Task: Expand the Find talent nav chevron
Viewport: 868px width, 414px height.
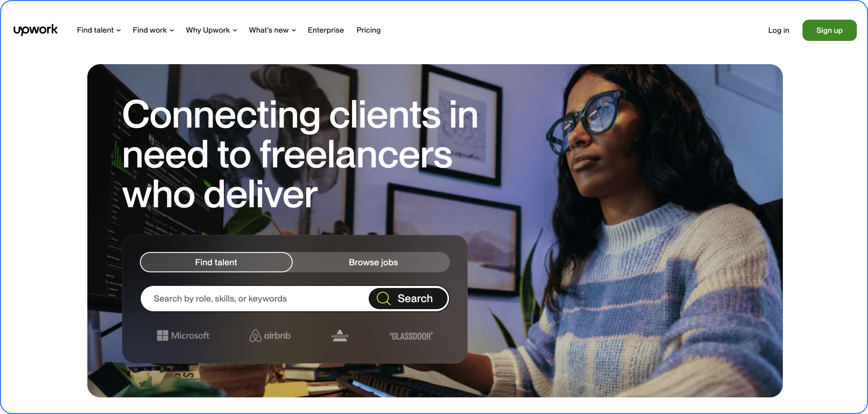Action: click(x=119, y=30)
